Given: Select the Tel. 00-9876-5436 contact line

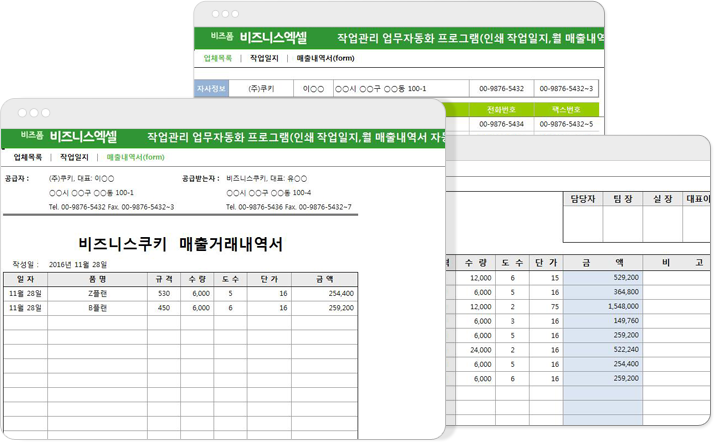Looking at the screenshot, I should tap(289, 207).
